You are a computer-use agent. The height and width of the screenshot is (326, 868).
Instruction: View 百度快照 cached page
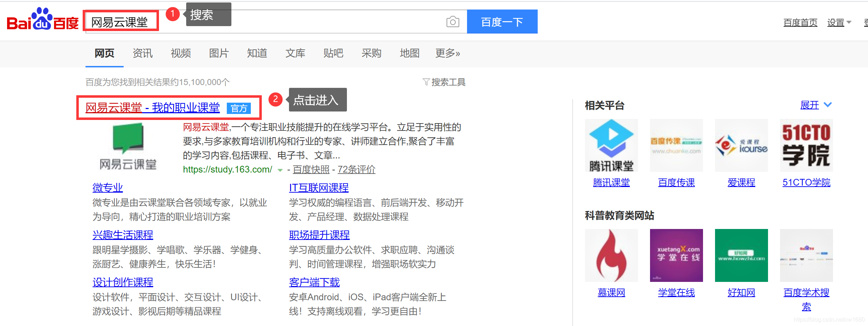tap(311, 169)
